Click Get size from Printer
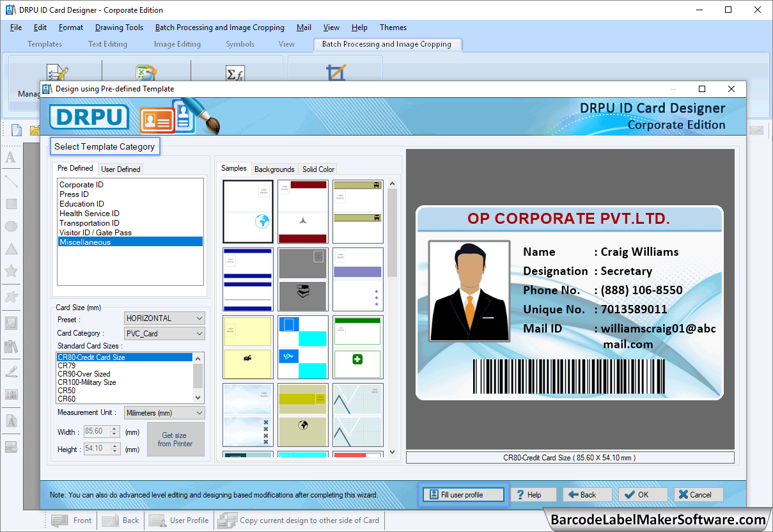Image resolution: width=773 pixels, height=532 pixels. 175,439
